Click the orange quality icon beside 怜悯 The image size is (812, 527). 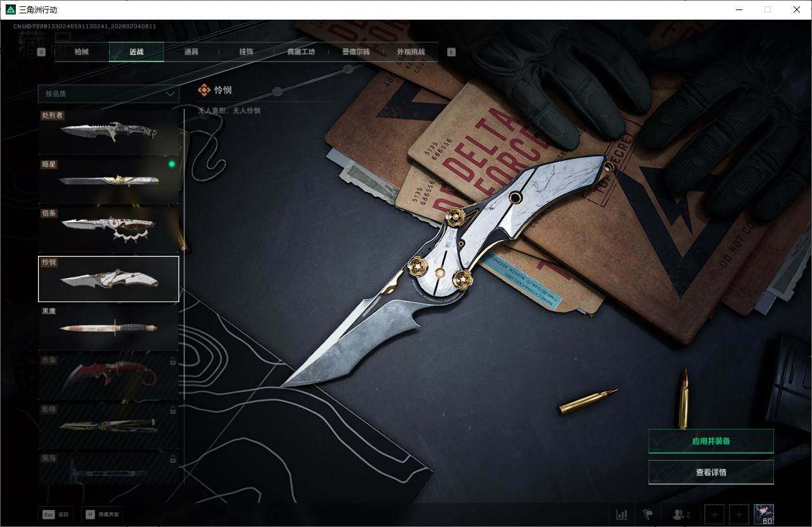pos(204,90)
